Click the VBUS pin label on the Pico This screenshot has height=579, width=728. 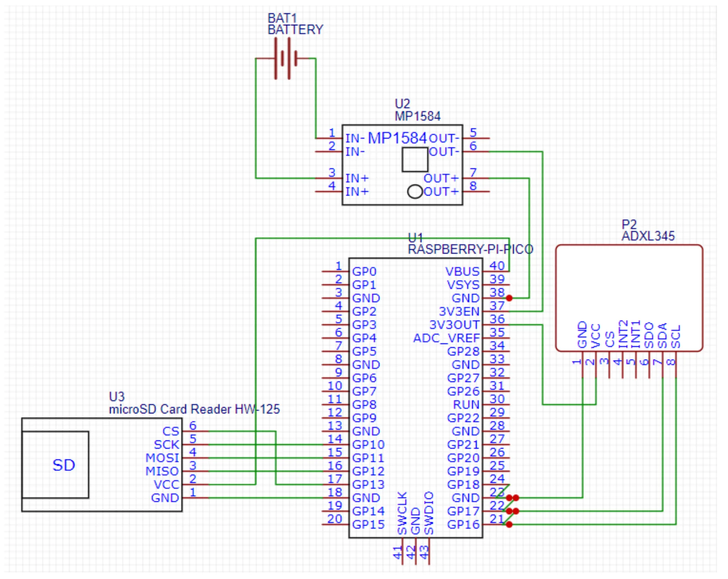coord(462,272)
